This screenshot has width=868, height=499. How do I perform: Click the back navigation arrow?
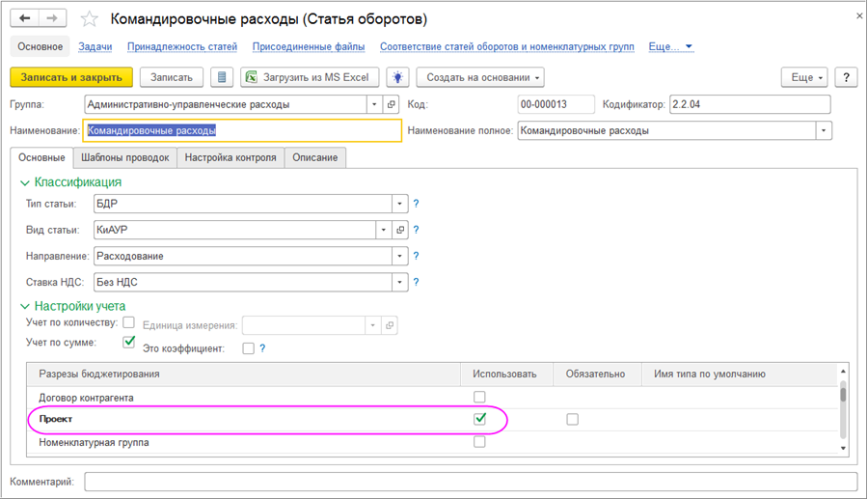tap(26, 18)
